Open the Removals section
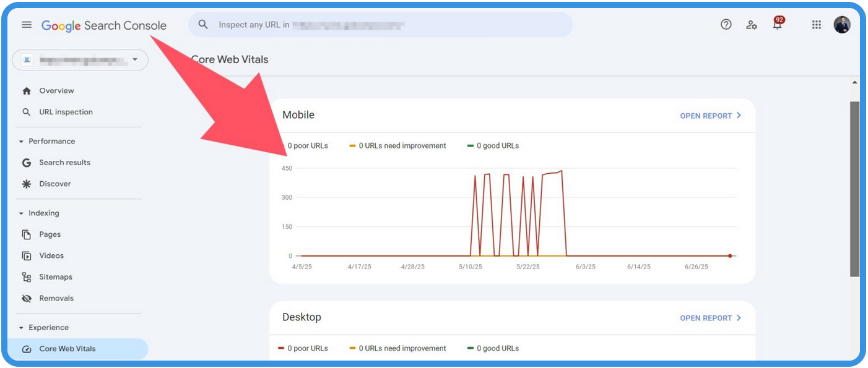Image resolution: width=868 pixels, height=368 pixels. (x=56, y=297)
